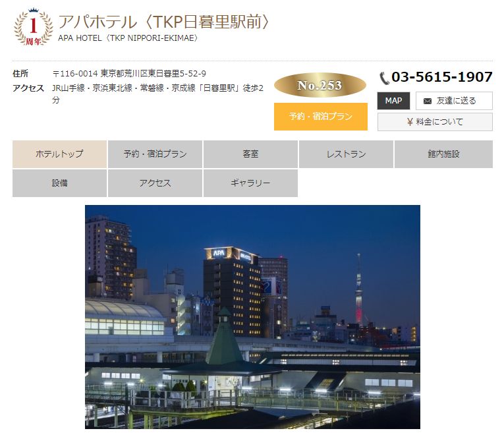504x435 pixels.
Task: Click the phone handset icon
Action: (384, 78)
